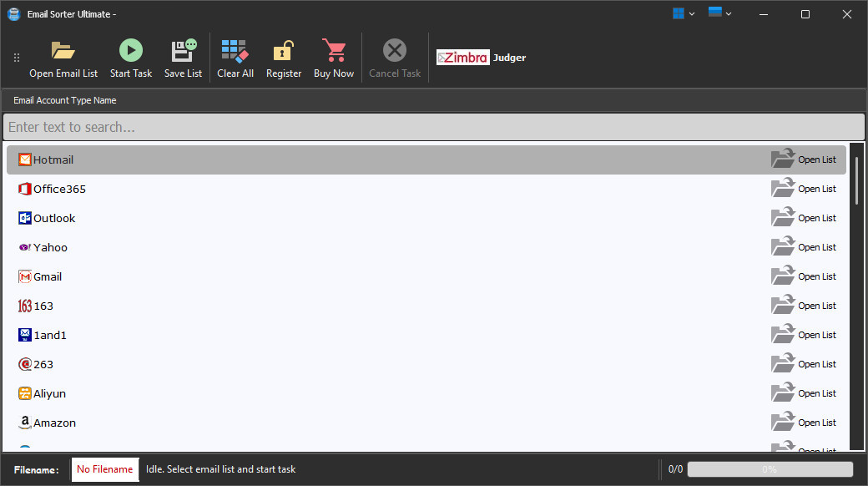The height and width of the screenshot is (486, 868).
Task: Click the Cancel Task X icon
Action: pos(395,50)
